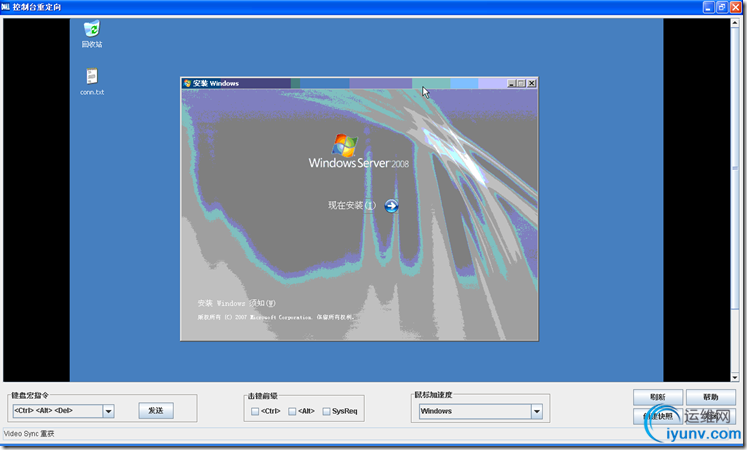This screenshot has width=747, height=450.
Task: Click the Windows Server 2008 flag logo
Action: pos(345,145)
